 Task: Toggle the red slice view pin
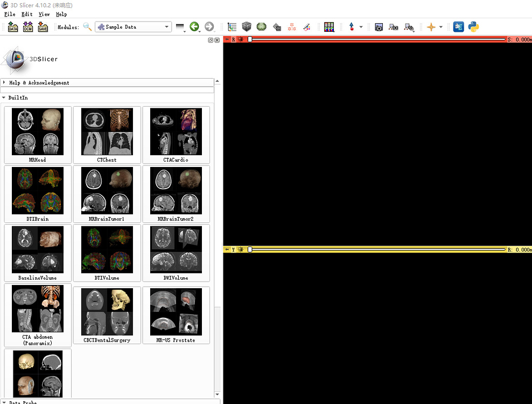tap(227, 39)
